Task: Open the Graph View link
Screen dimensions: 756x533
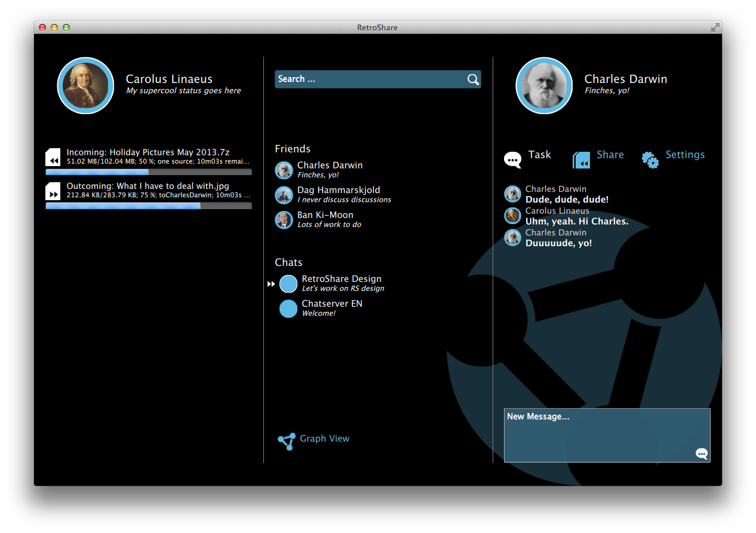Action: pos(325,439)
